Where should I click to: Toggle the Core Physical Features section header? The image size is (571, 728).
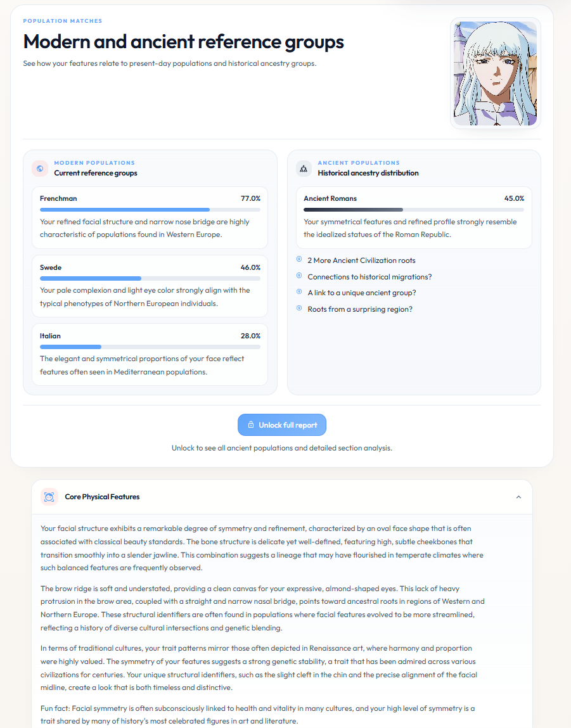coord(282,497)
